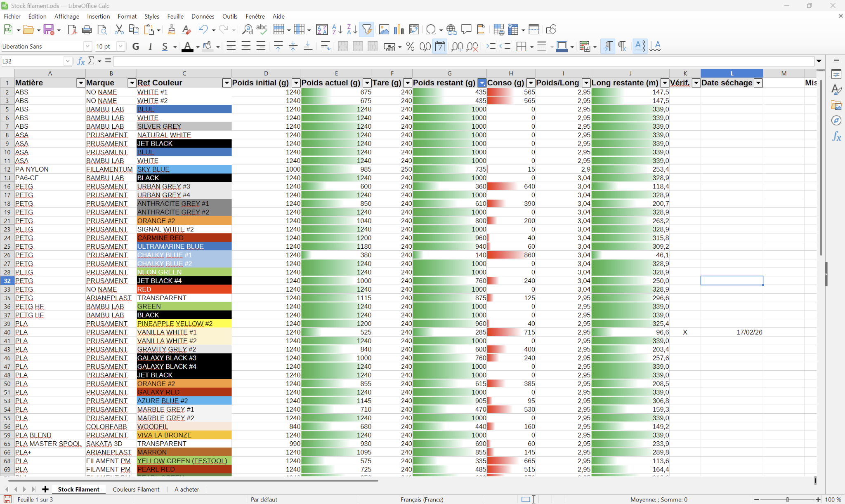Expand the font name dropdown Liberation Sans
845x504 pixels.
tap(87, 47)
